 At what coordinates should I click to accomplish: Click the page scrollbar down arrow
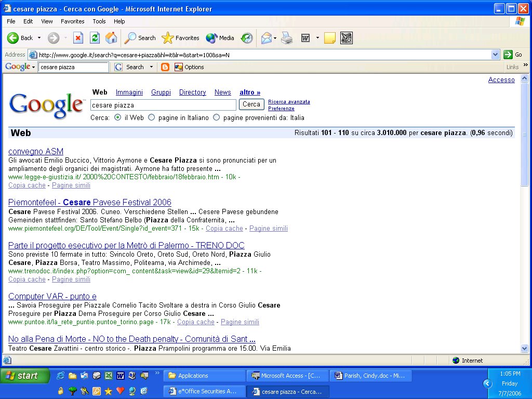click(x=524, y=349)
